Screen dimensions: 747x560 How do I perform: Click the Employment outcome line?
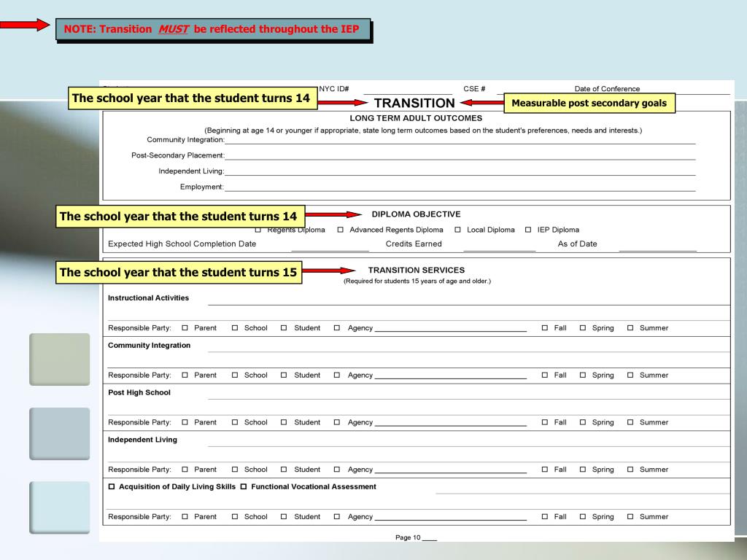point(460,187)
